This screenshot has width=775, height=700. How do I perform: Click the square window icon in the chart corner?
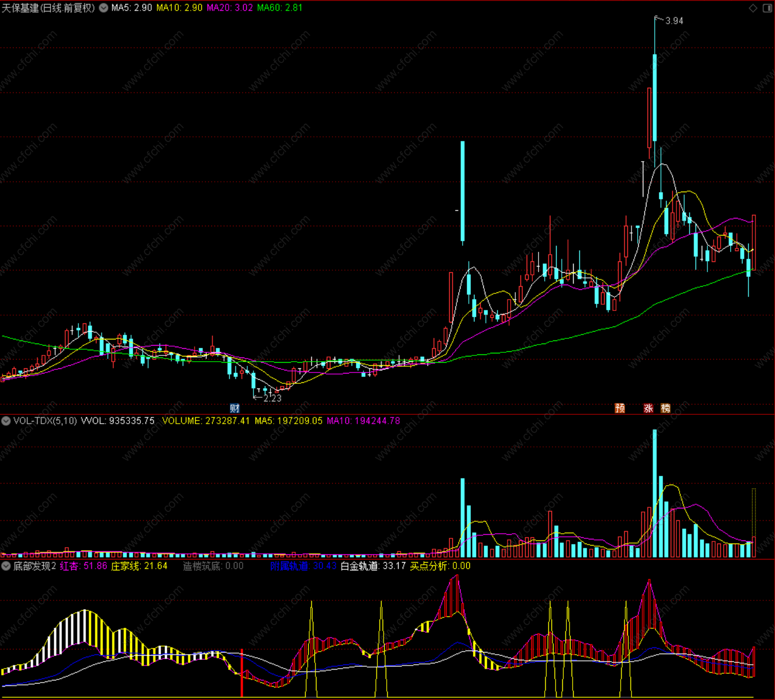point(767,8)
